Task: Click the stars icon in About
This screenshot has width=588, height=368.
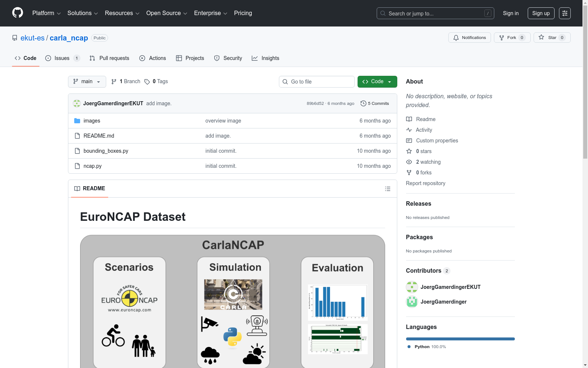Action: pyautogui.click(x=409, y=151)
